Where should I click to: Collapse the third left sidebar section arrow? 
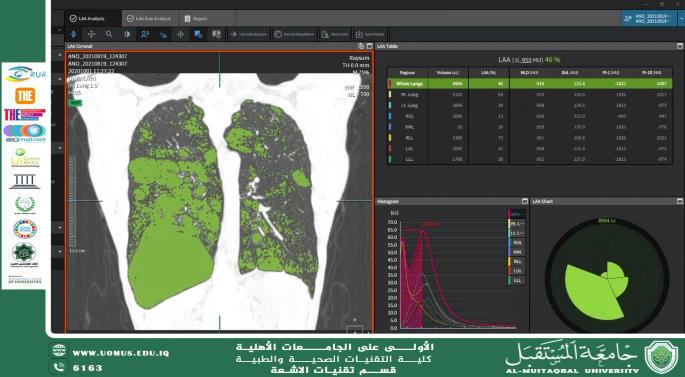[x=59, y=148]
